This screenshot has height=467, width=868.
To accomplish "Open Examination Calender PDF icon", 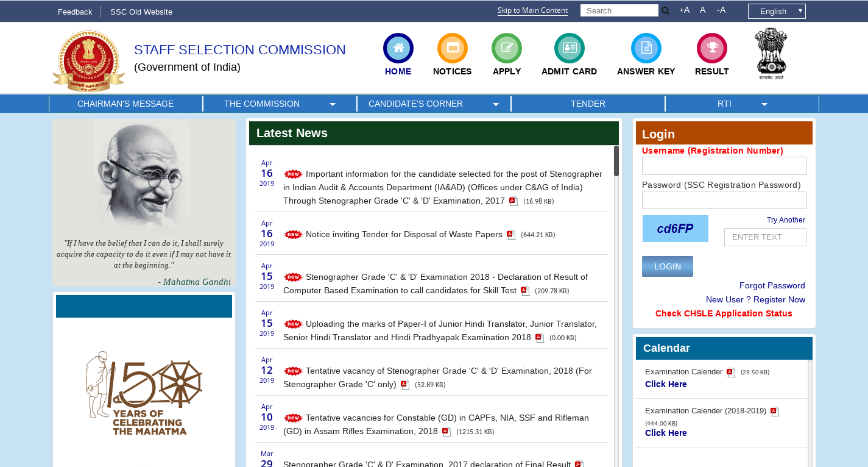I will coord(730,372).
